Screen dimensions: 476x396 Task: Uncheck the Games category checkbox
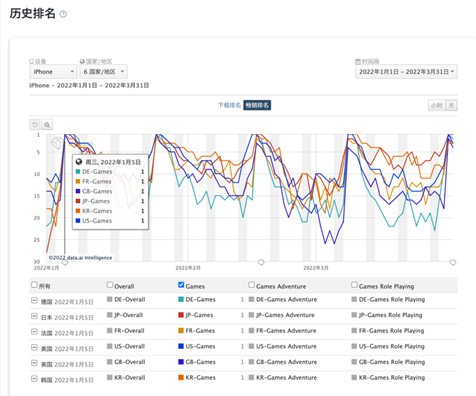(x=181, y=285)
